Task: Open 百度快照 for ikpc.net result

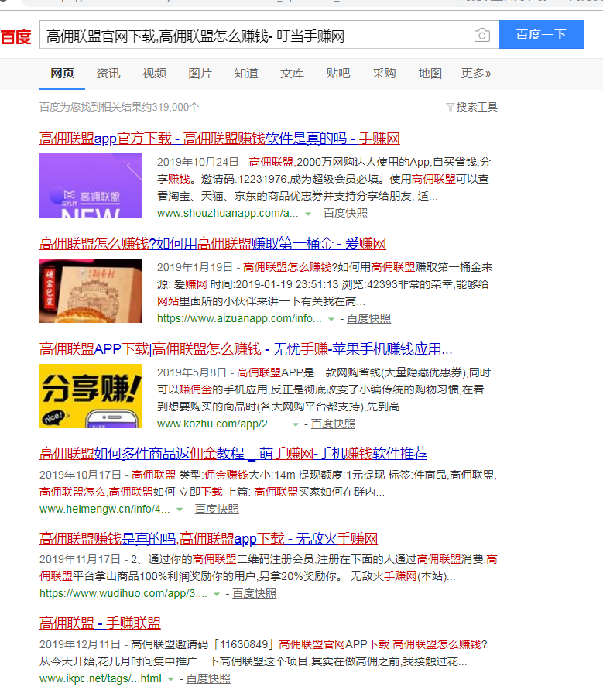Action: point(208,678)
